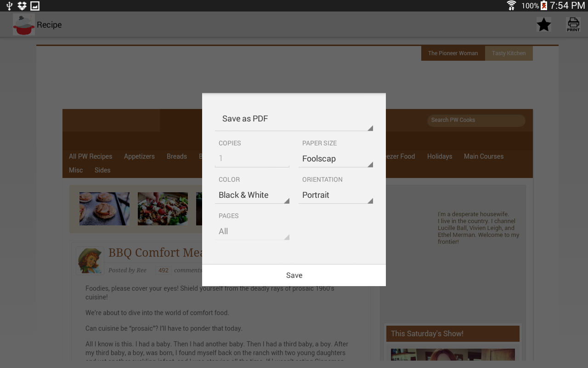Open the salad recipe thumbnail
Viewport: 588px width, 368px height.
(163, 209)
